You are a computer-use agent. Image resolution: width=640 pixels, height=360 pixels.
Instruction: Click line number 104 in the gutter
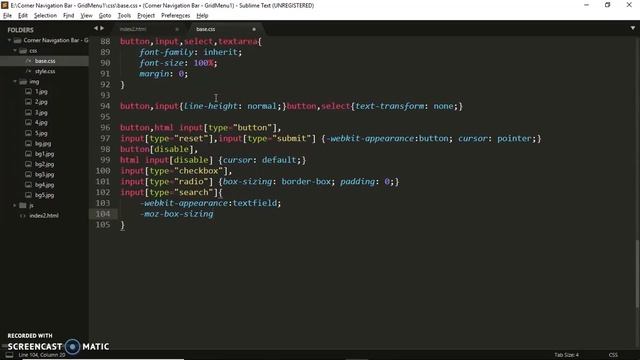(x=103, y=213)
